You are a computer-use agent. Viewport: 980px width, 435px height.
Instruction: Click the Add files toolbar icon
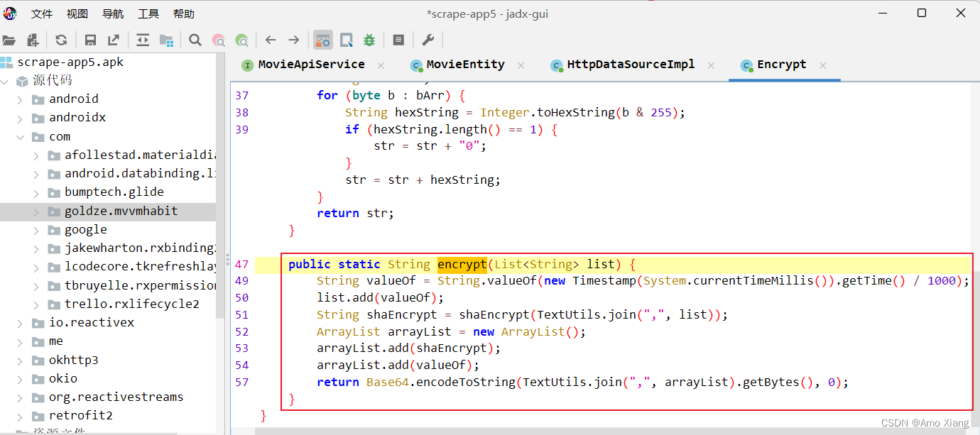pyautogui.click(x=33, y=40)
